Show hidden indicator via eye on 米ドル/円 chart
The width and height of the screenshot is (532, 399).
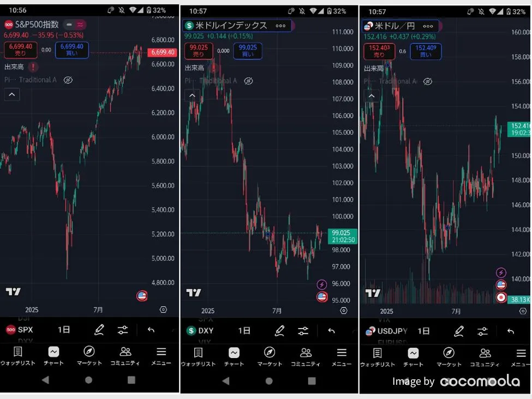coord(428,81)
